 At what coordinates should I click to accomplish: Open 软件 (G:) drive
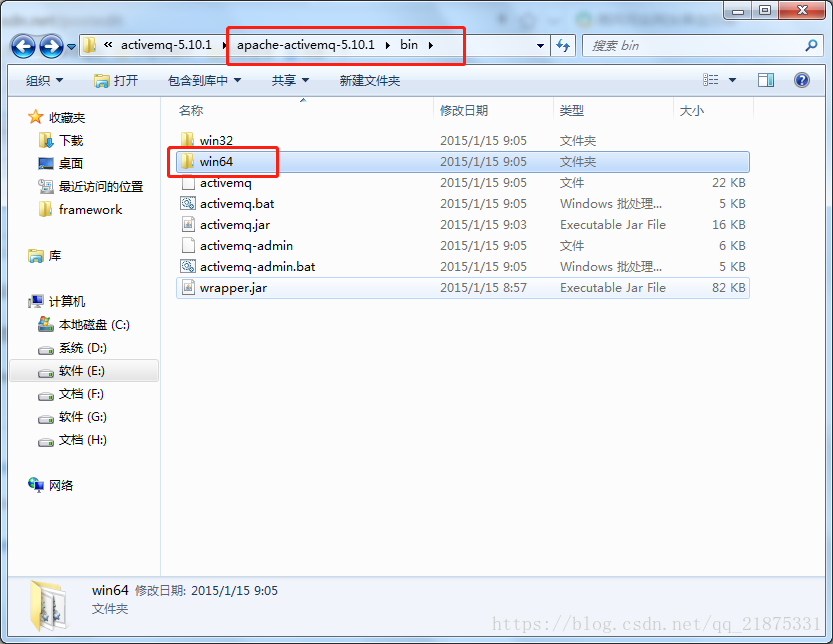click(82, 417)
